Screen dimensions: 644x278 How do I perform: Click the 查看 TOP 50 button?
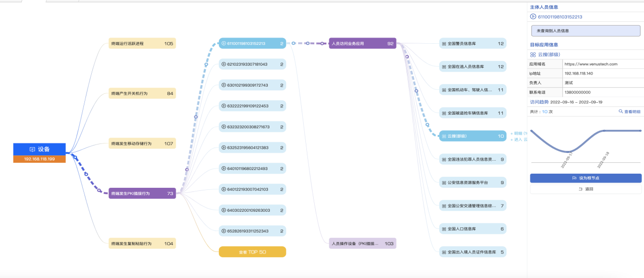252,252
